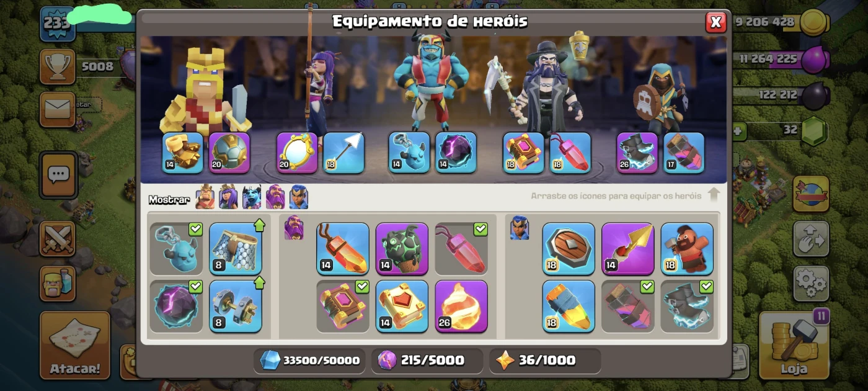This screenshot has height=391, width=868.
Task: Select the checked blue minion keychain equipment
Action: pyautogui.click(x=177, y=248)
